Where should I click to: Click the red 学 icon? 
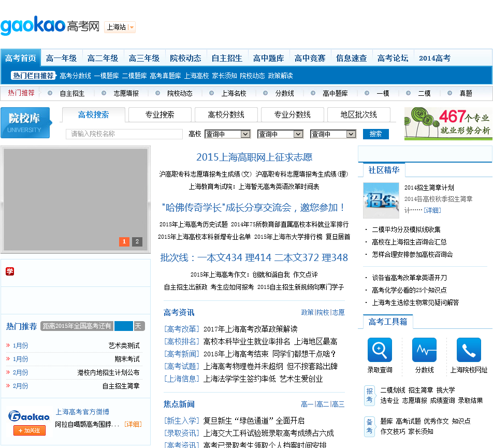[10, 271]
